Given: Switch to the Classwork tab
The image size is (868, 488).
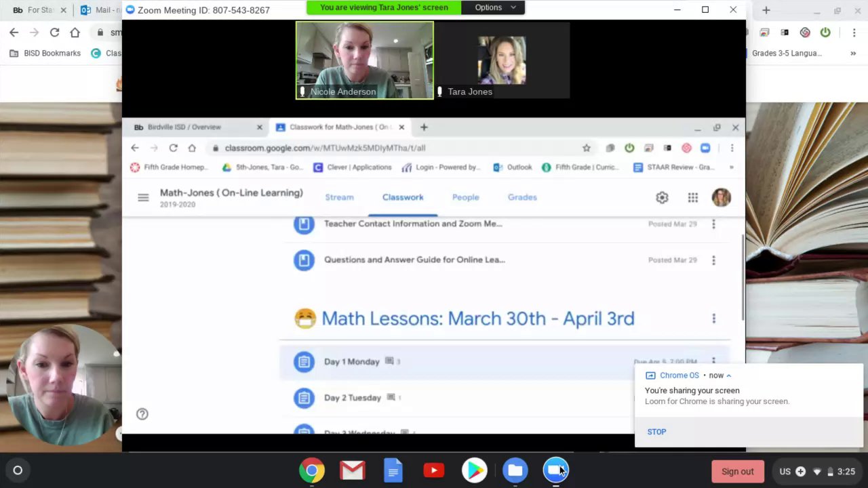Looking at the screenshot, I should coord(403,197).
